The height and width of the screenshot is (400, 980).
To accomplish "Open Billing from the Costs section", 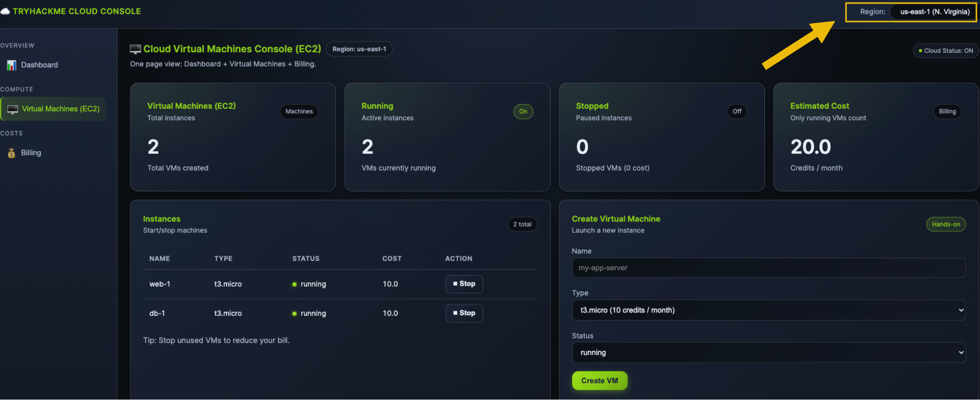I will pos(31,153).
